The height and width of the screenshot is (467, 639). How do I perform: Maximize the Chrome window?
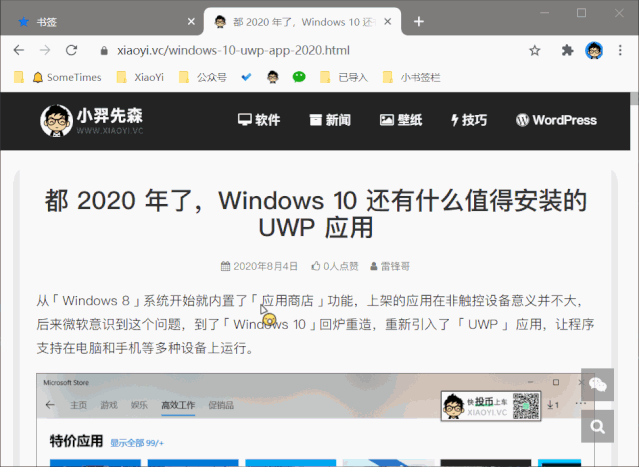click(581, 13)
